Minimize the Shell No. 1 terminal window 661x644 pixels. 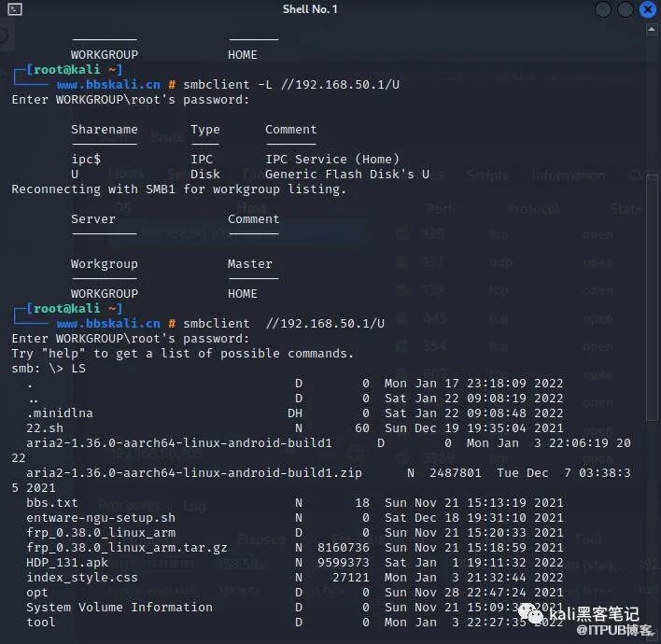pyautogui.click(x=603, y=9)
